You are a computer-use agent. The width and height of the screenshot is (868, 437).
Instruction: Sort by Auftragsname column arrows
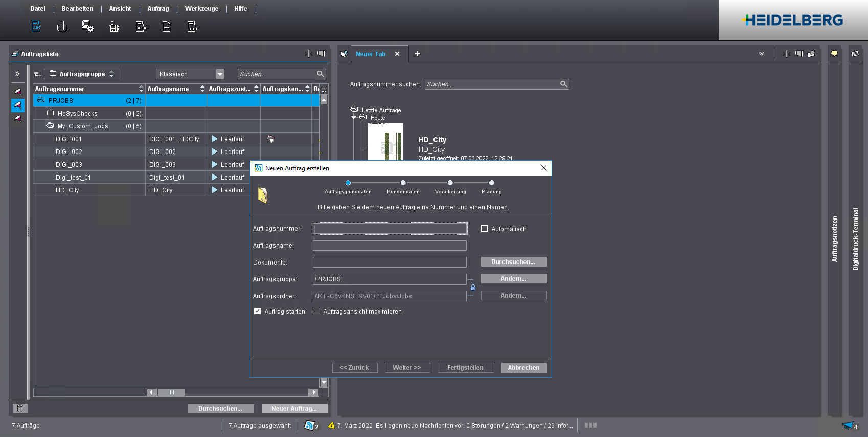(x=202, y=89)
